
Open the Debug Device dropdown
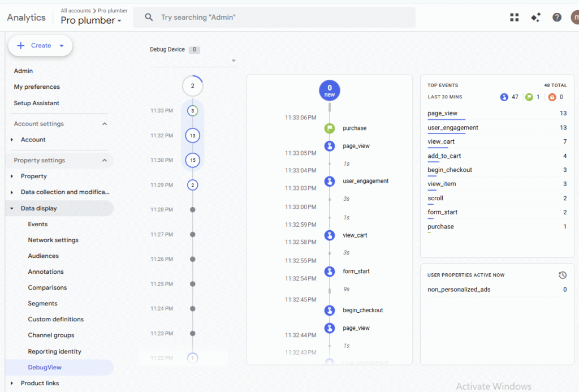(234, 61)
